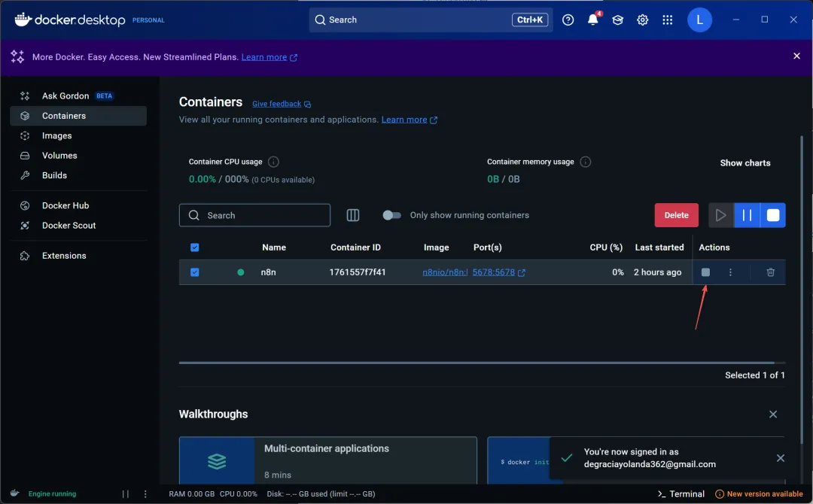Open the apps grid icon

coord(667,20)
